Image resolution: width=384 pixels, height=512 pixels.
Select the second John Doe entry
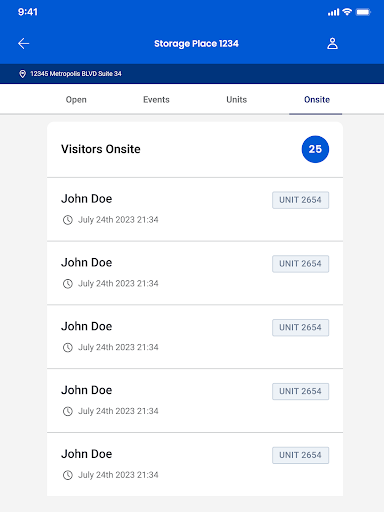[195, 273]
